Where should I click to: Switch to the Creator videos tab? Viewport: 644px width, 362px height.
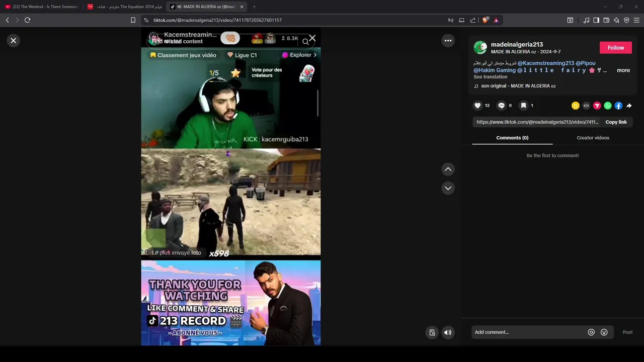593,138
